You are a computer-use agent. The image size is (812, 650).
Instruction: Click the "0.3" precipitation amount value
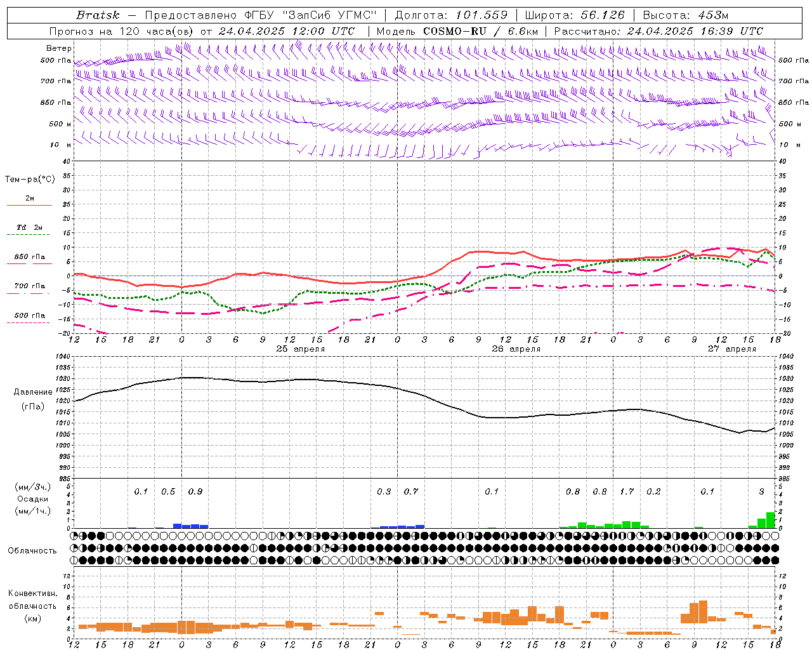(384, 492)
